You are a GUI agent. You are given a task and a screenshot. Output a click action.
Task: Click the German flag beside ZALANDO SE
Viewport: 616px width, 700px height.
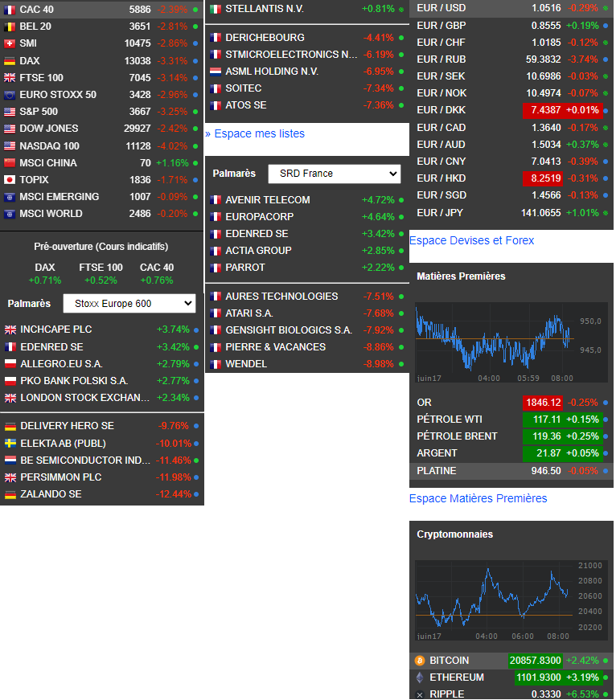10,494
